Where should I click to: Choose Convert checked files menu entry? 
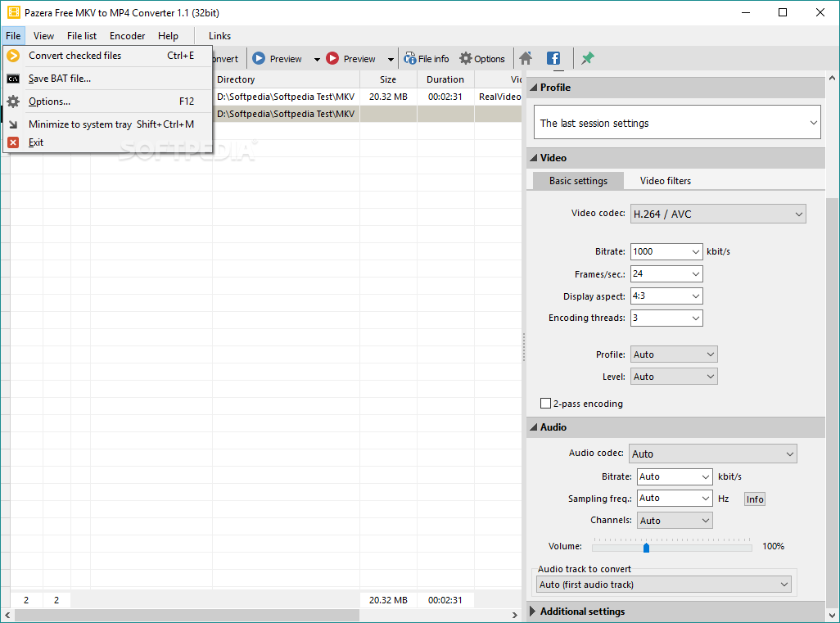pos(108,55)
